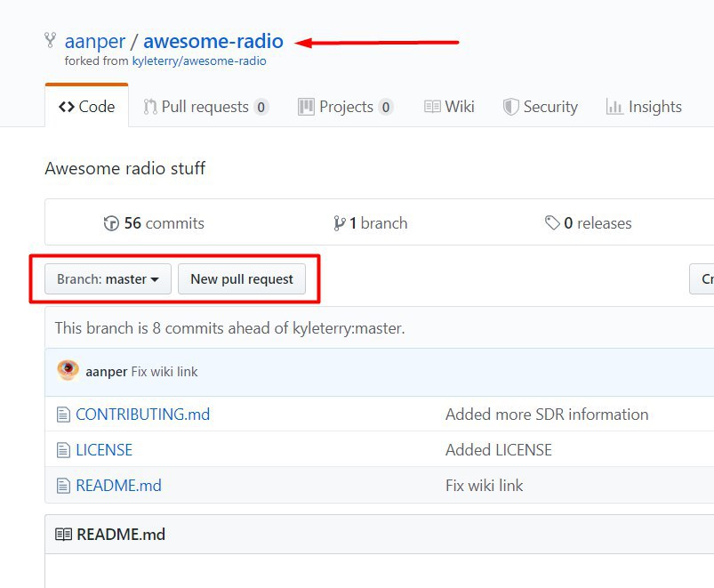
Task: Open Fix wiki link commit for README.md
Action: tap(484, 486)
